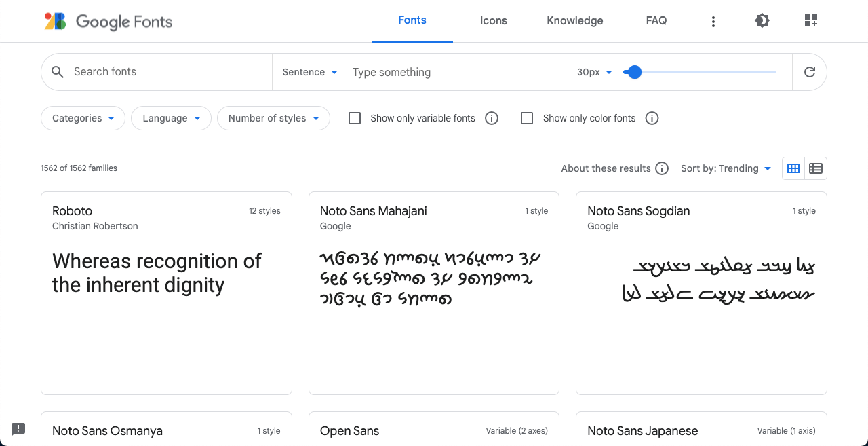Select the FAQ tab
This screenshot has height=446, width=868.
pos(656,21)
